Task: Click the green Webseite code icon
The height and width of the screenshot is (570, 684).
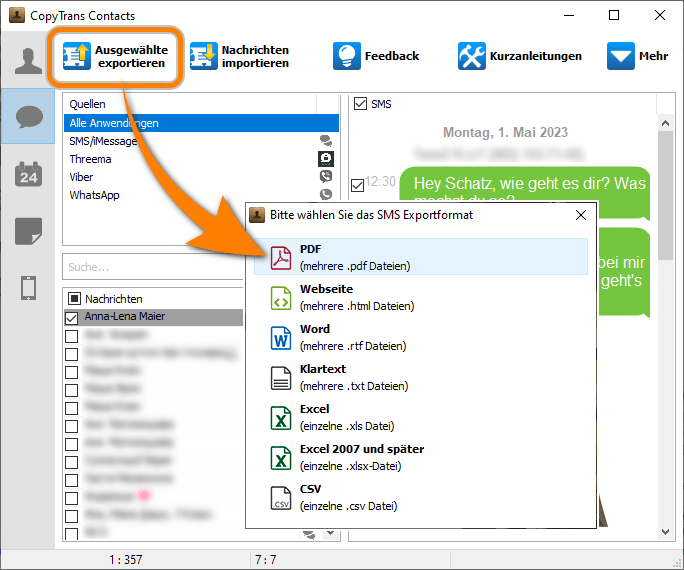Action: pos(281,298)
